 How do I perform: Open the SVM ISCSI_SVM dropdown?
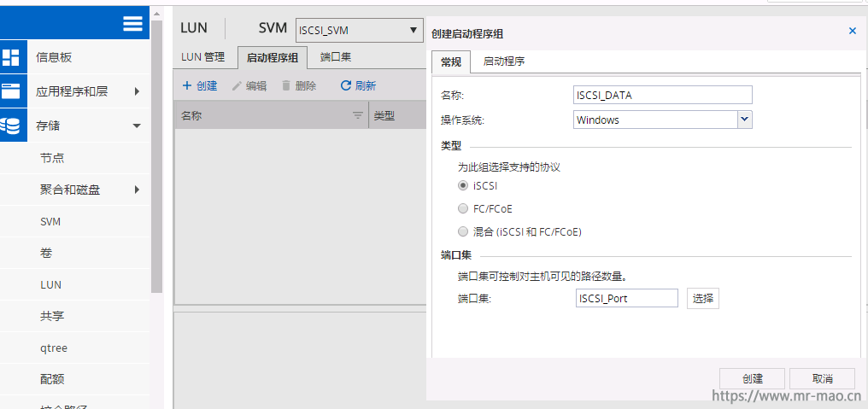click(x=359, y=31)
